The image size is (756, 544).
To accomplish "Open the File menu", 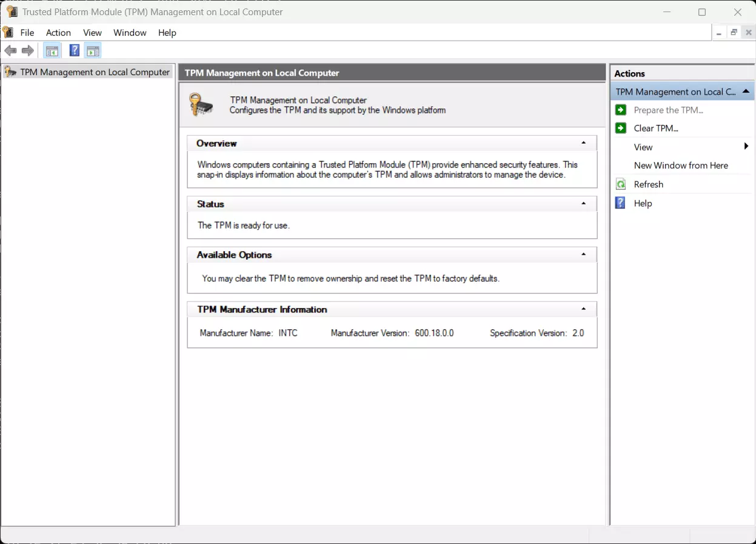I will click(27, 33).
